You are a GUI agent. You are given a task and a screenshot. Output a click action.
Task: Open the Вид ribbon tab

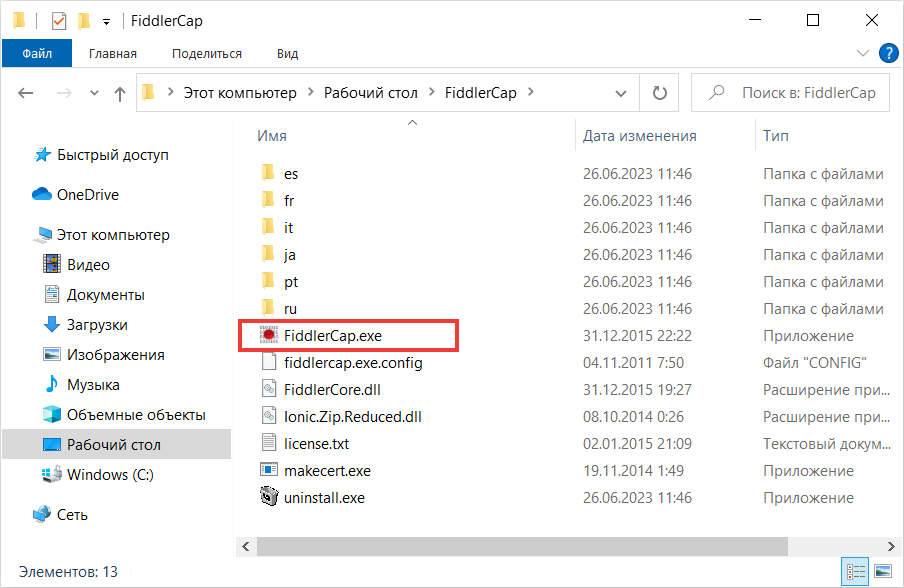click(287, 54)
